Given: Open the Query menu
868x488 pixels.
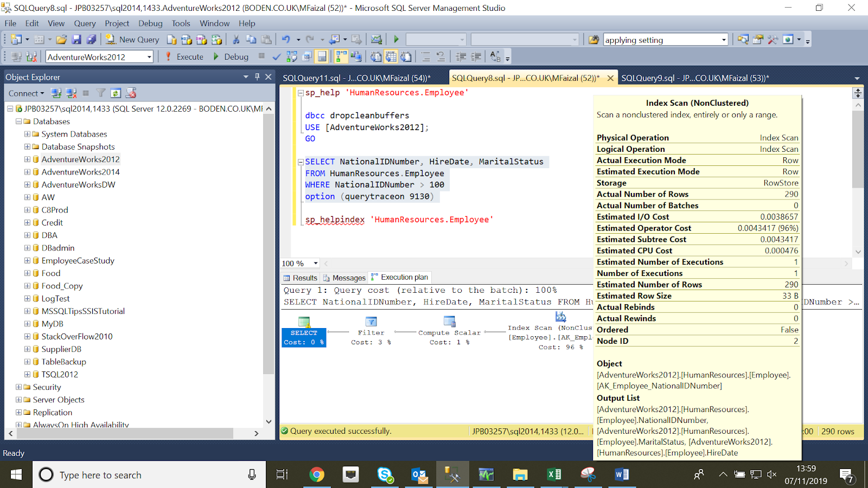Looking at the screenshot, I should (85, 23).
